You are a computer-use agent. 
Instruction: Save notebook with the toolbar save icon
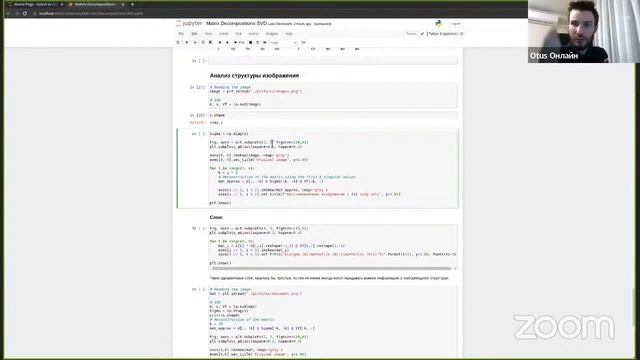178,42
